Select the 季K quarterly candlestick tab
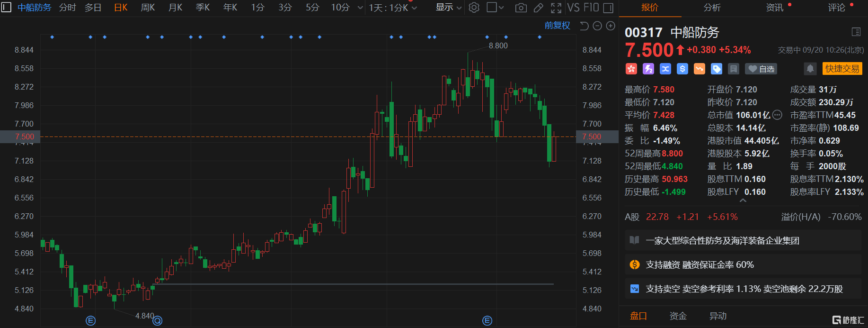 coord(203,8)
